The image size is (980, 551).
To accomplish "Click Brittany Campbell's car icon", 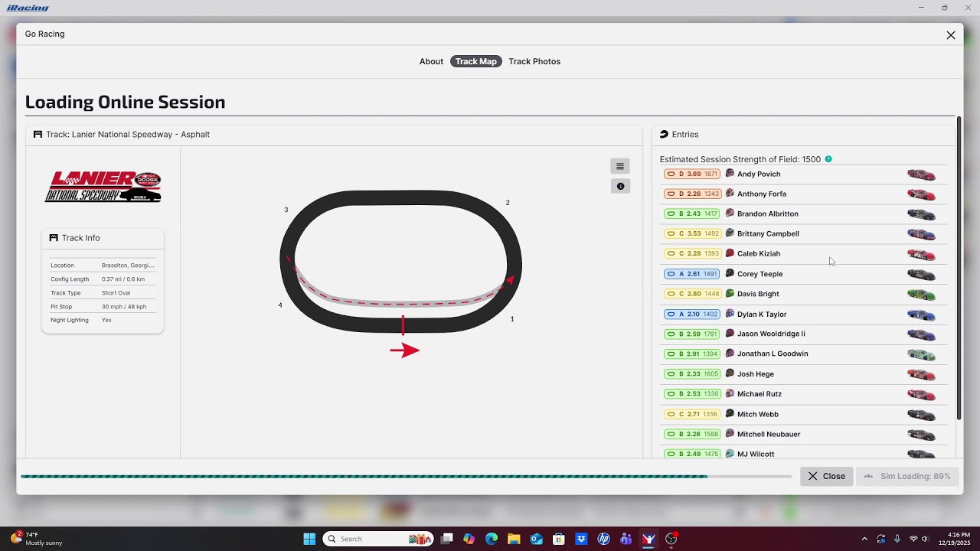I will pos(921,234).
